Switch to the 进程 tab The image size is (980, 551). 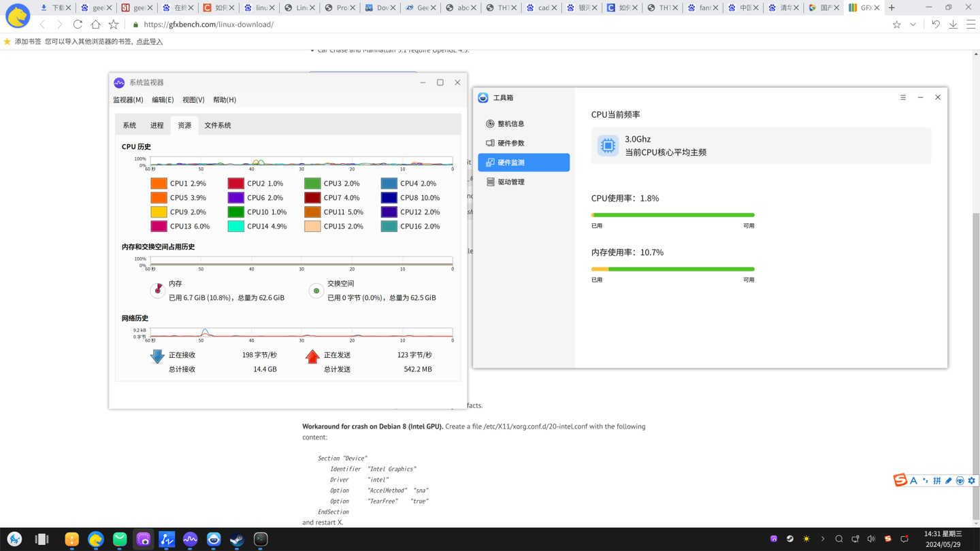(157, 125)
